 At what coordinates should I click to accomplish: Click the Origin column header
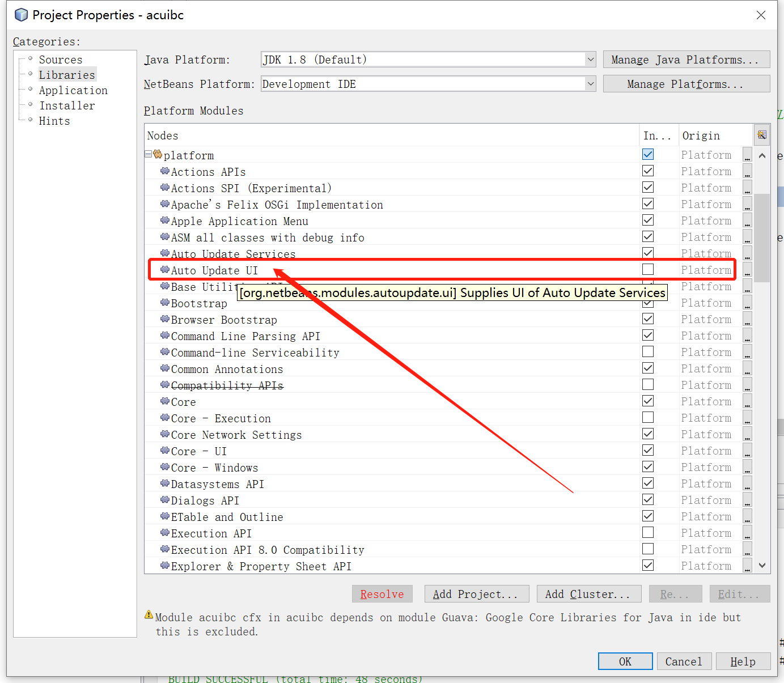(x=716, y=135)
